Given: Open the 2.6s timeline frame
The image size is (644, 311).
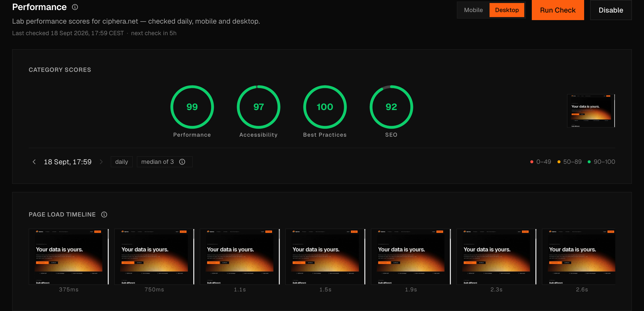Looking at the screenshot, I should 579,257.
